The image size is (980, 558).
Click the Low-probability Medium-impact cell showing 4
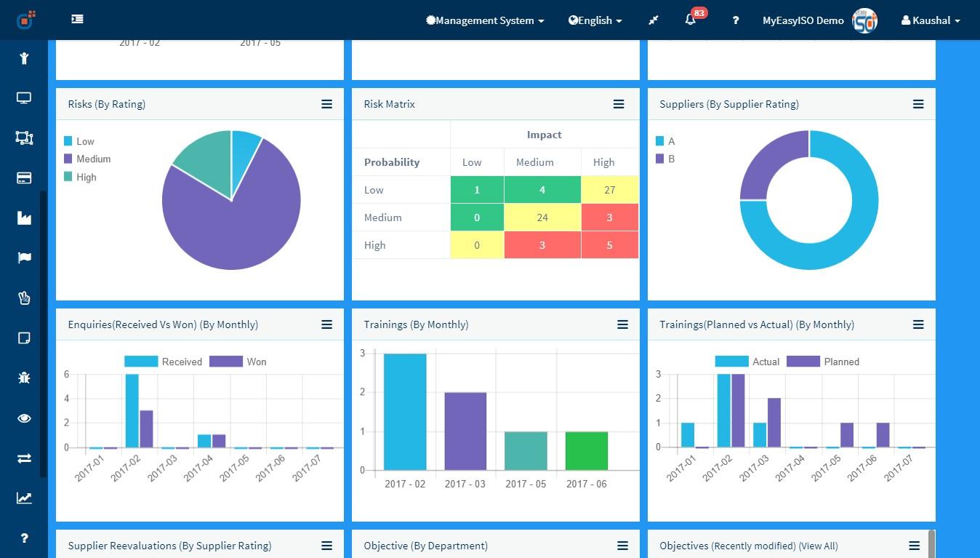(x=542, y=190)
